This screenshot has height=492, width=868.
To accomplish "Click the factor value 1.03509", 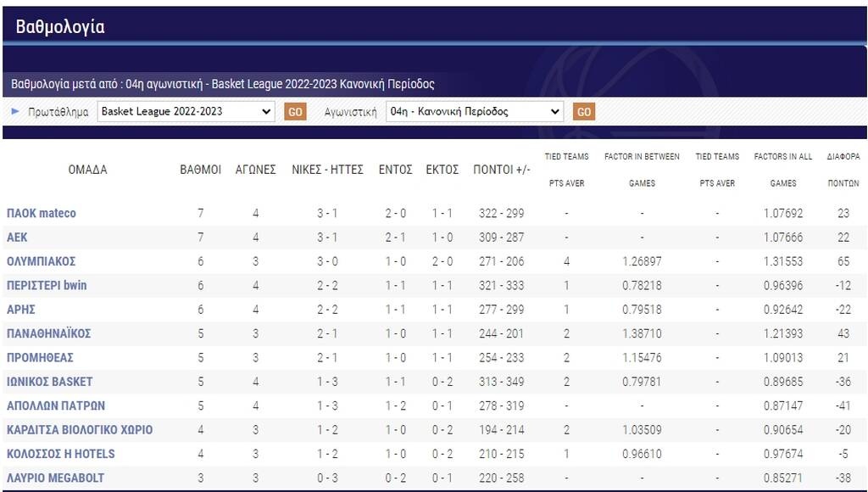I will click(643, 430).
